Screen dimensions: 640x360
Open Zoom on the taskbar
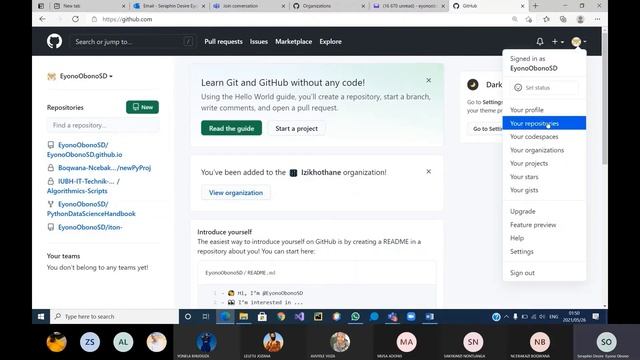[411, 316]
